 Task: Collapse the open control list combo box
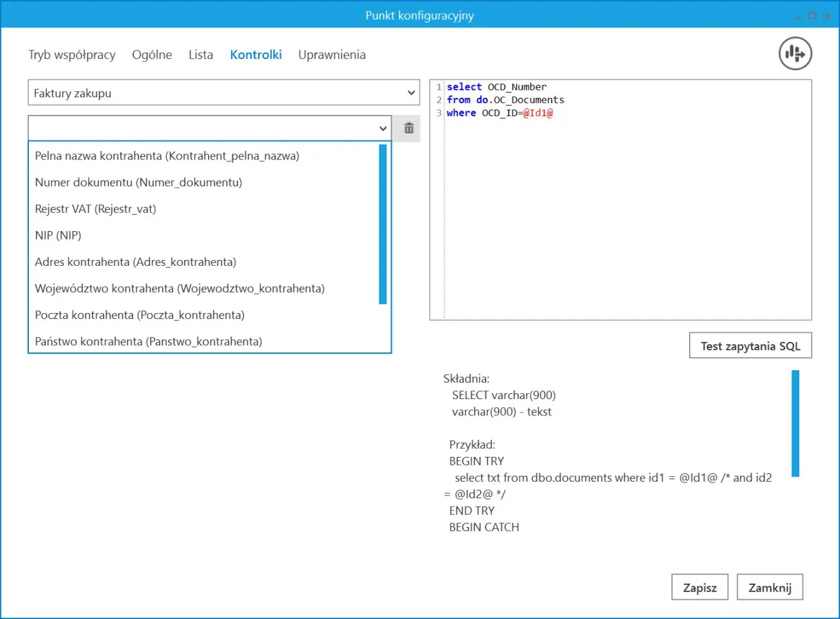(383, 129)
